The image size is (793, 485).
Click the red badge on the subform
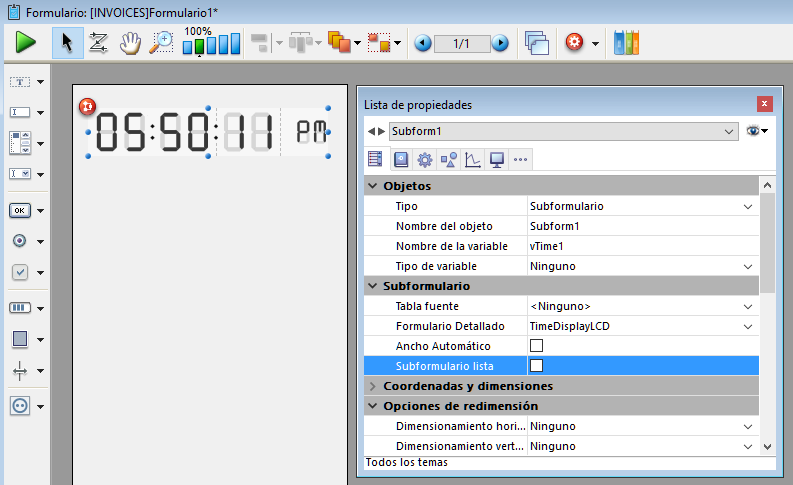(x=86, y=105)
